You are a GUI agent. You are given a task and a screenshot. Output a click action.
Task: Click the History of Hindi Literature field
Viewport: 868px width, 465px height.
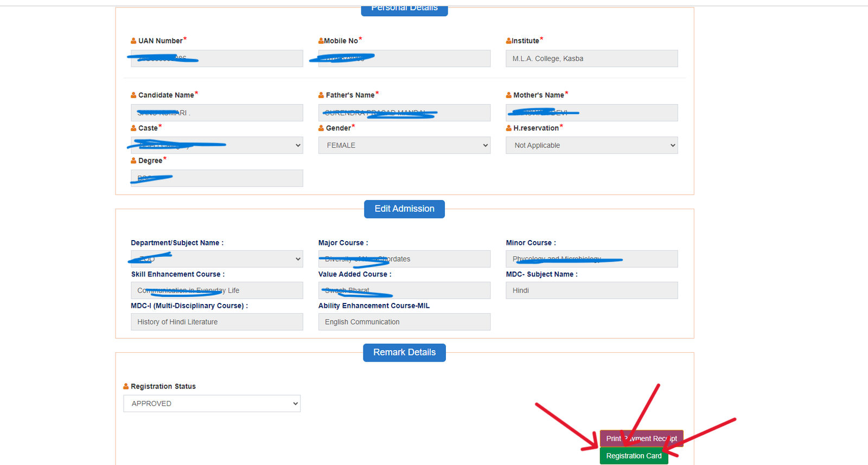click(217, 322)
